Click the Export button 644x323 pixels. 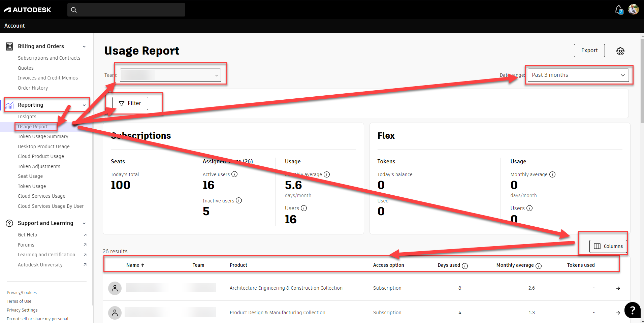[x=589, y=51]
